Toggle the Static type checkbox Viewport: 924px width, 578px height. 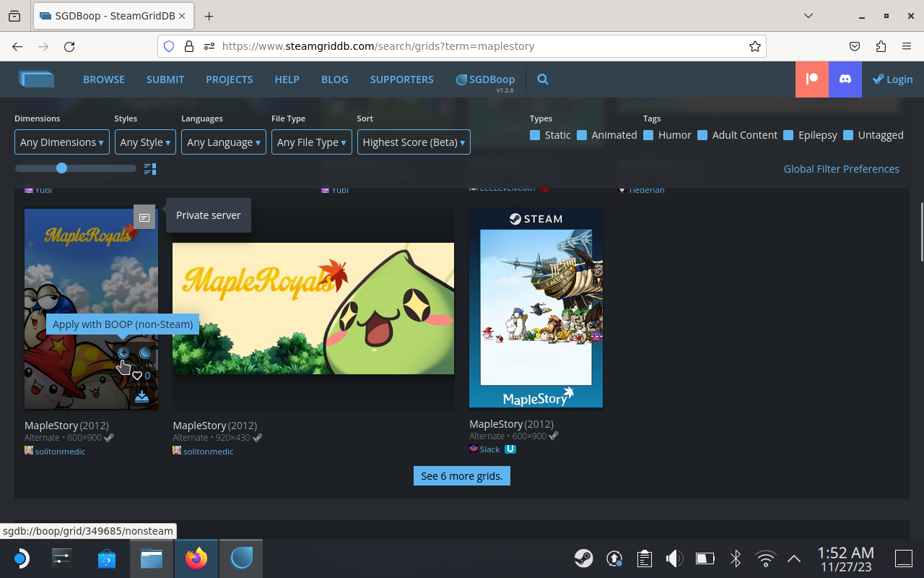(535, 135)
